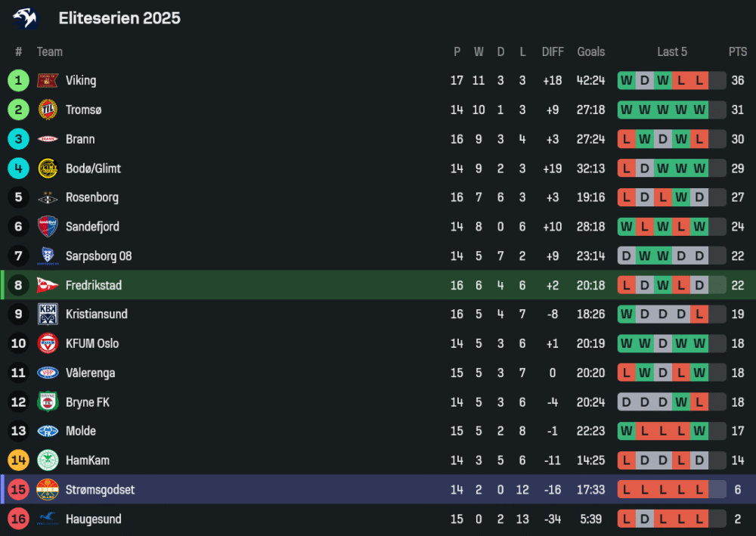Viewport: 756px width, 536px height.
Task: Click the league logo beside Eliteseries 2025
Action: pos(25,18)
